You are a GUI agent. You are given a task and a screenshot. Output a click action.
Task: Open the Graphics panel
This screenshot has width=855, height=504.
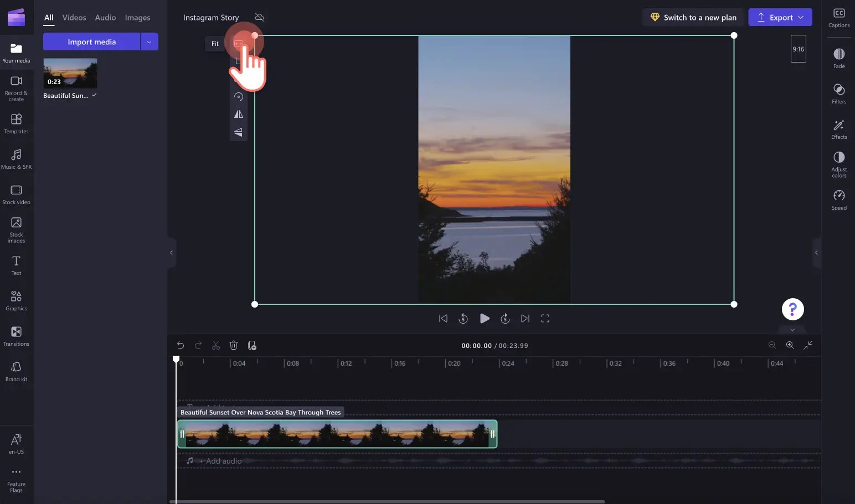(x=16, y=301)
